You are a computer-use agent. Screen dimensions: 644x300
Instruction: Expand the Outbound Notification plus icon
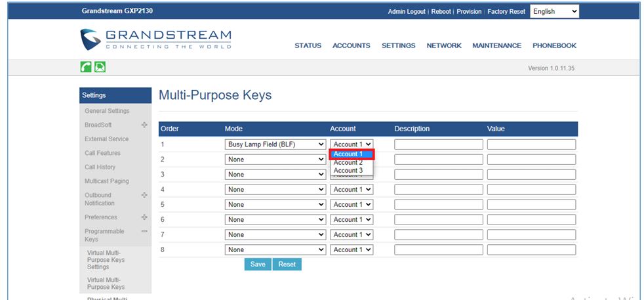[x=144, y=195]
